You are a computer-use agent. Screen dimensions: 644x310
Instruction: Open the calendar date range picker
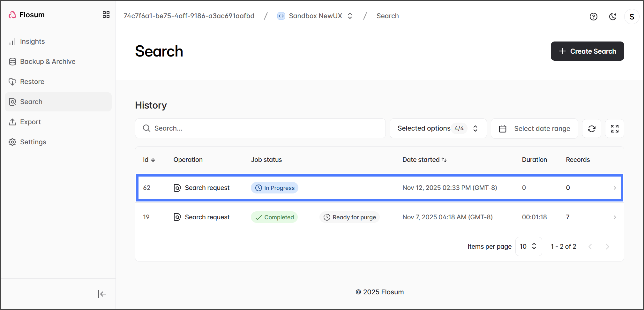coord(534,129)
